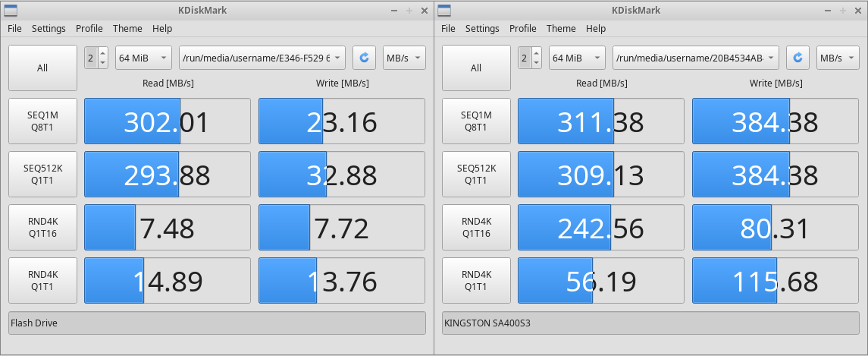Start RND4K Q1T1 test in right window
The width and height of the screenshot is (868, 356).
[476, 281]
